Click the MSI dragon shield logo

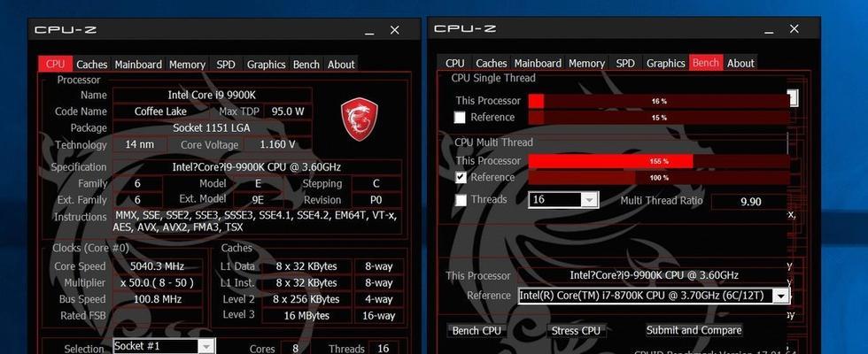coord(360,119)
